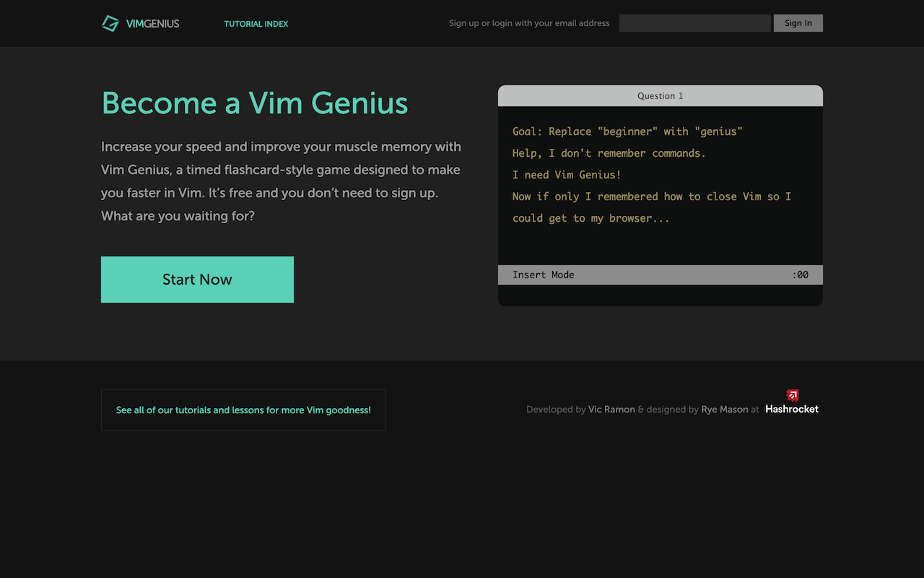924x578 pixels.
Task: Visit Vic Ramon's developer link
Action: (x=611, y=409)
